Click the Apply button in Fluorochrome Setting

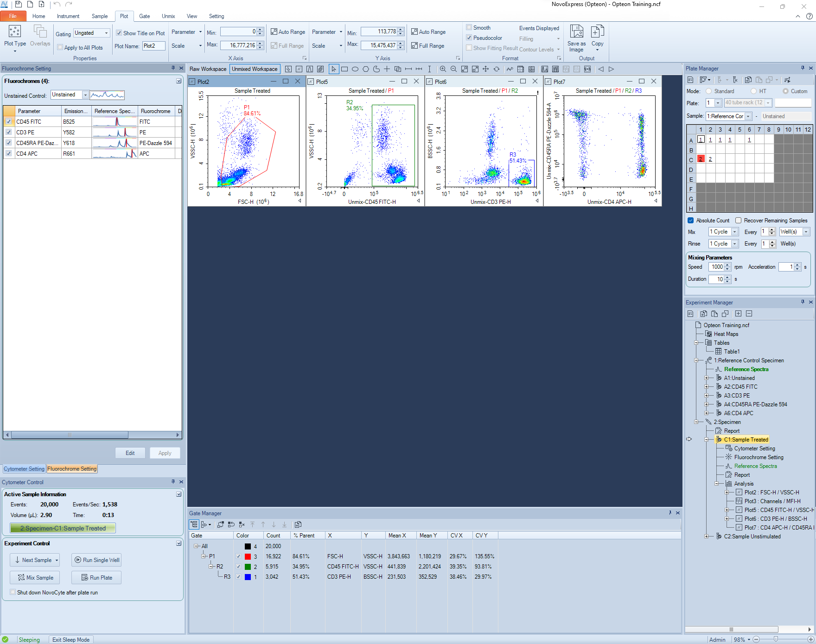tap(165, 453)
